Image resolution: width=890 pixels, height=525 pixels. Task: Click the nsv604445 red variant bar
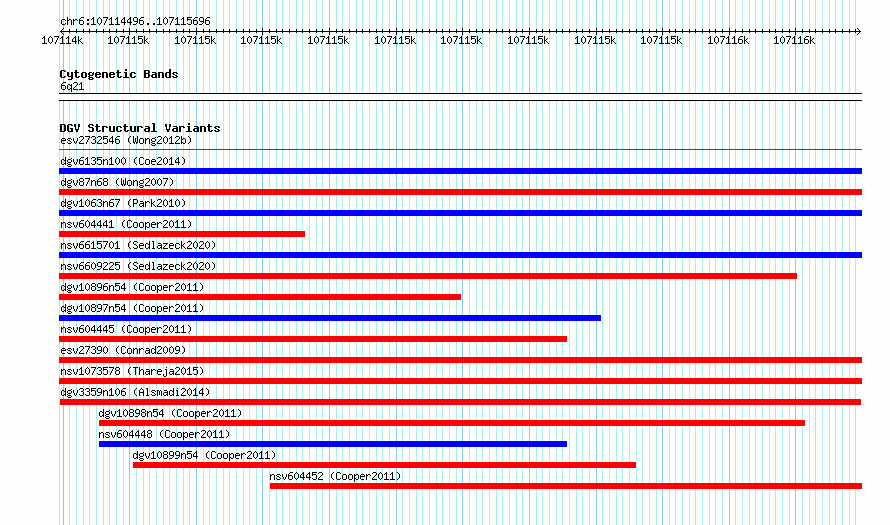[x=313, y=339]
